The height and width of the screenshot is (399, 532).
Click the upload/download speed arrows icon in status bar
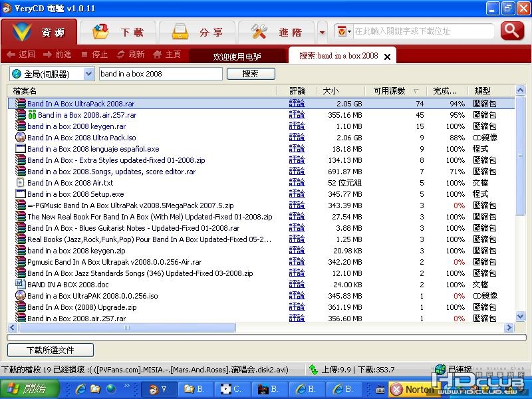pyautogui.click(x=313, y=370)
